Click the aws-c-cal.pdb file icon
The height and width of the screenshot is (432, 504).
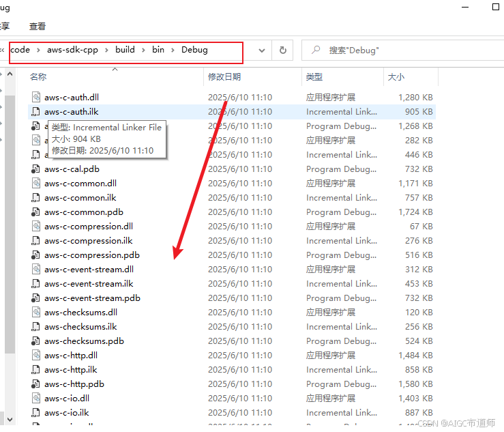36,169
